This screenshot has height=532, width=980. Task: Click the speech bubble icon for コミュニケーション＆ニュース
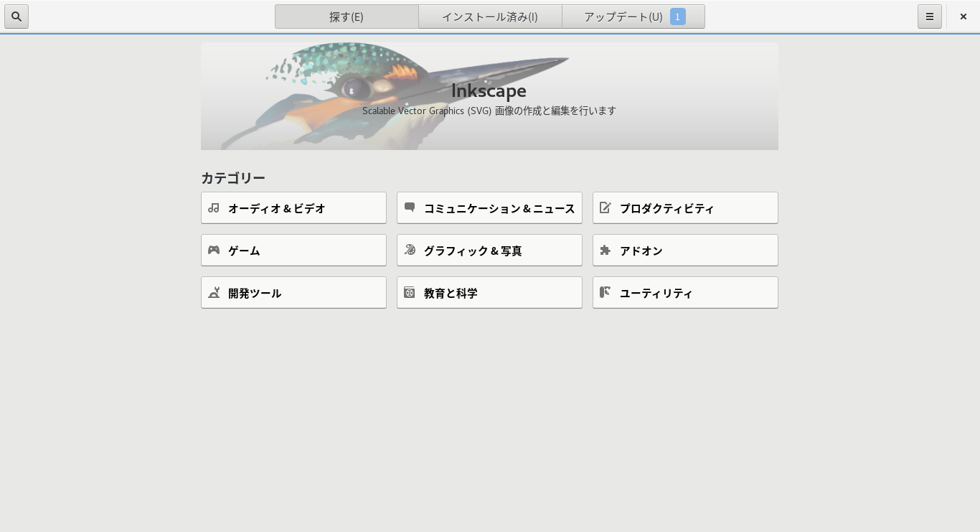tap(410, 207)
